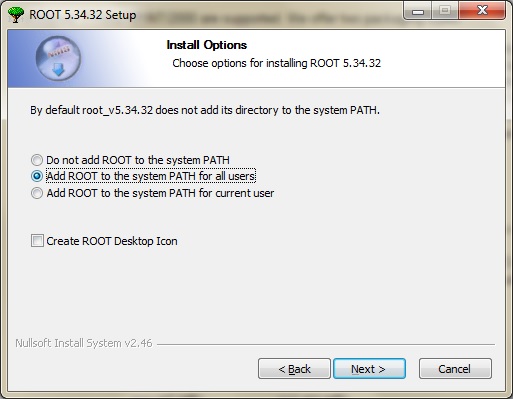Screen dimensions: 513x399
Task: Proceed with the Next button
Action: click(369, 369)
